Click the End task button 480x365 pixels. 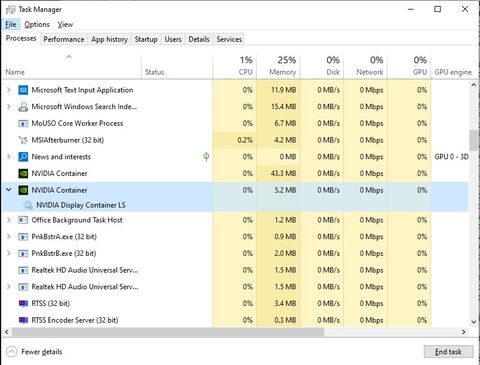448,352
